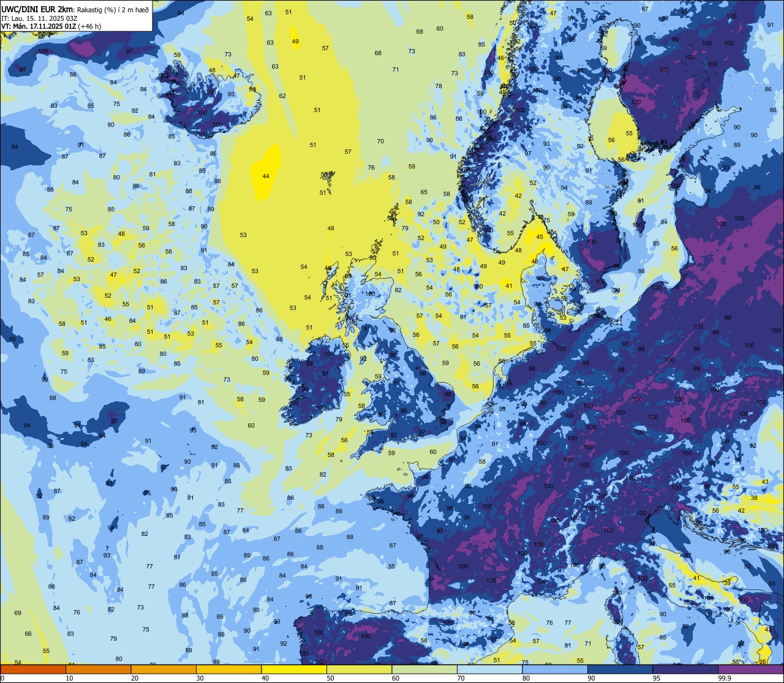Click the light blue 80–90 legend swatch
The height and width of the screenshot is (683, 784).
(x=555, y=670)
